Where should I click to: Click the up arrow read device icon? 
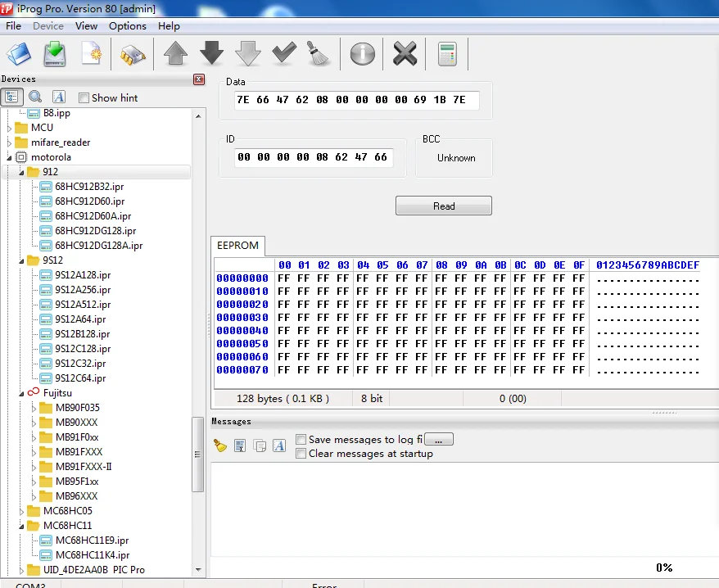click(175, 54)
